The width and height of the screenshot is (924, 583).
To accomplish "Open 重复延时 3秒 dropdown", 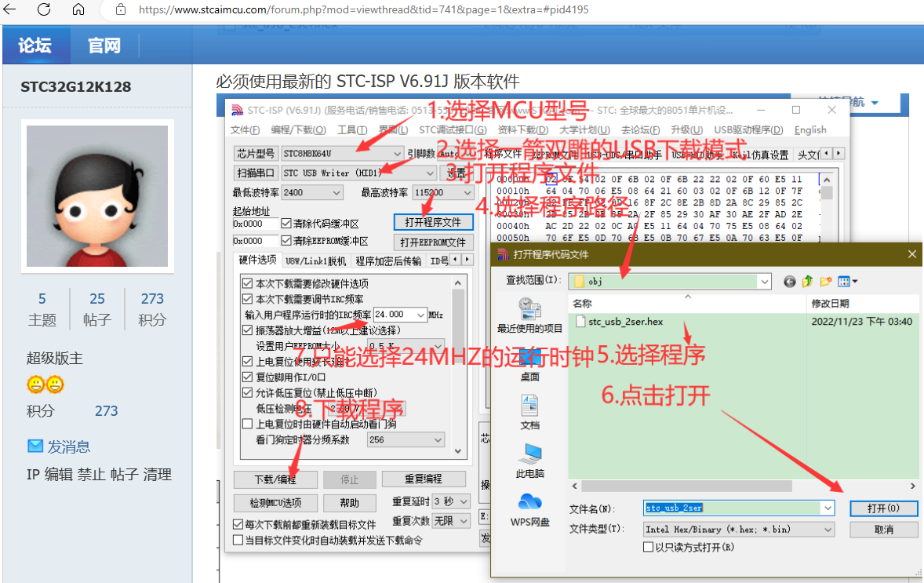I will pyautogui.click(x=451, y=501).
